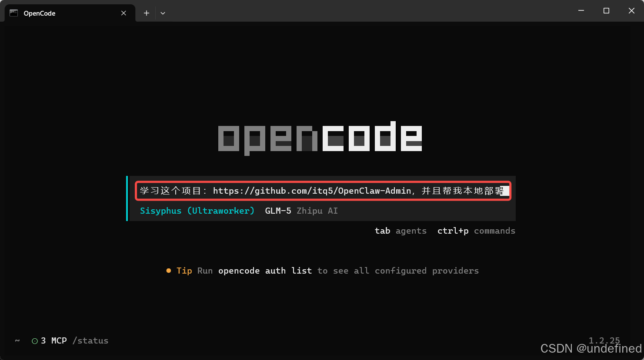This screenshot has width=644, height=360.
Task: Select the OpenCode terminal tab
Action: click(70, 13)
